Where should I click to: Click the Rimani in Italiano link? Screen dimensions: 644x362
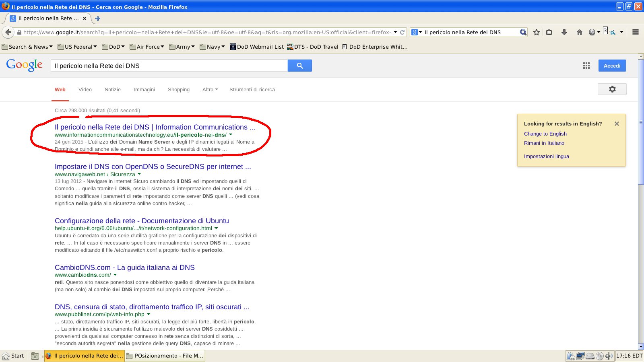point(544,143)
